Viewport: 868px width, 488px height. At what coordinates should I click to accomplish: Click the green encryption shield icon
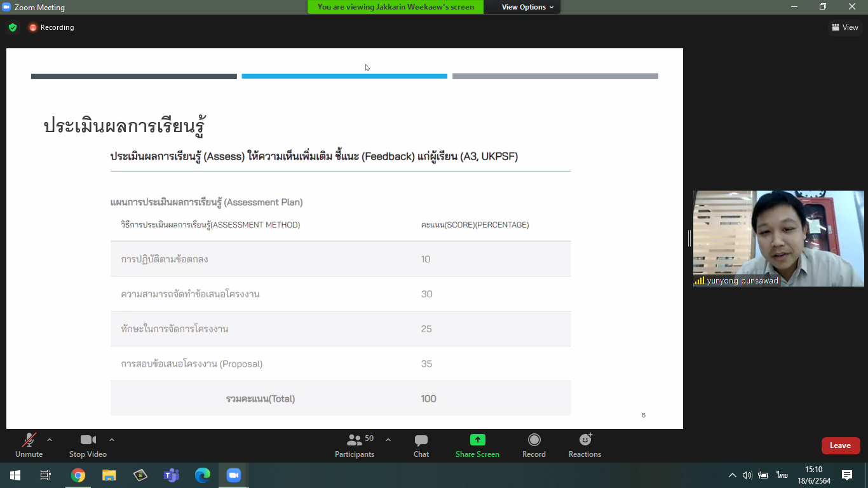click(12, 27)
